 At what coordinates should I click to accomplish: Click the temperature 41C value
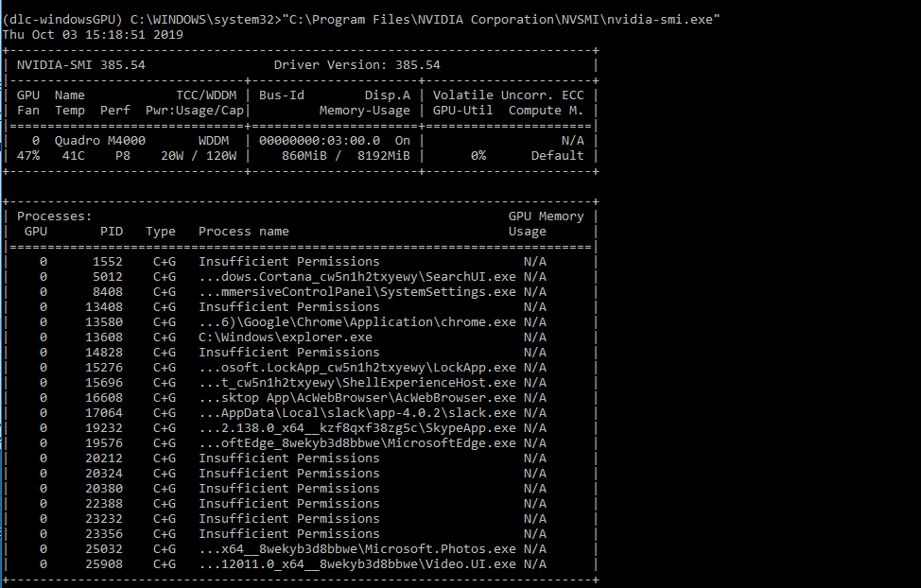[x=74, y=155]
